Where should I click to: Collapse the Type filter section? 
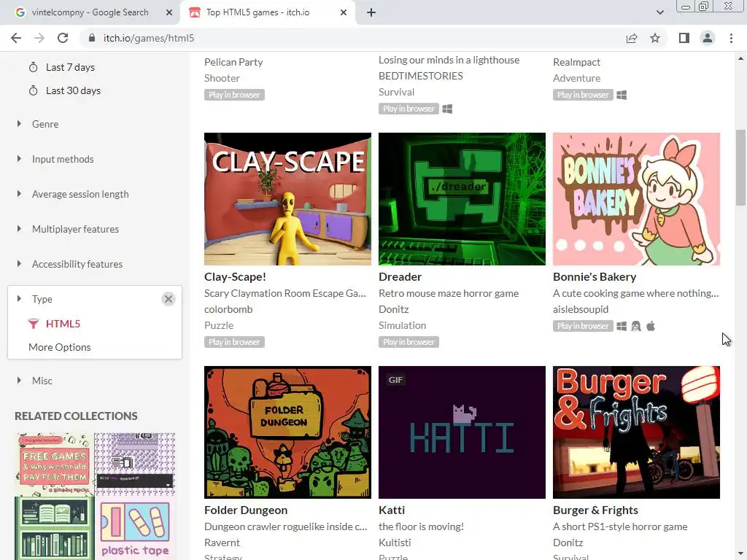(42, 299)
